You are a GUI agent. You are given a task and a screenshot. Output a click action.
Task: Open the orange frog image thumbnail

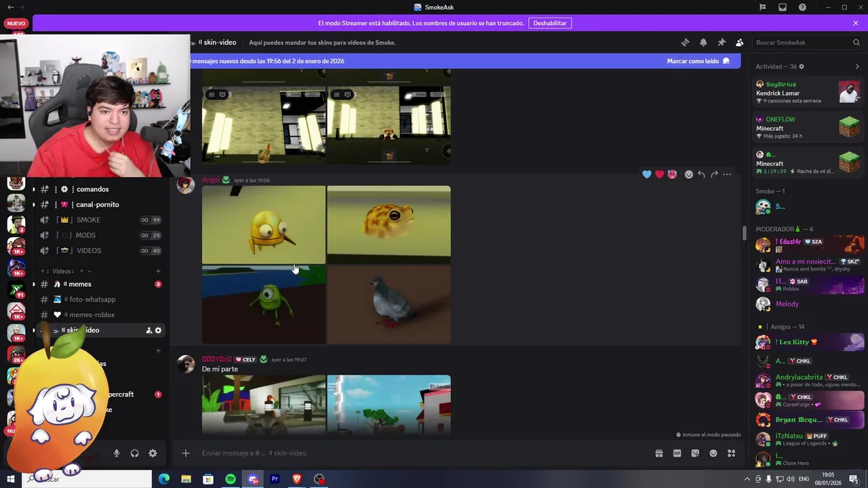click(389, 224)
